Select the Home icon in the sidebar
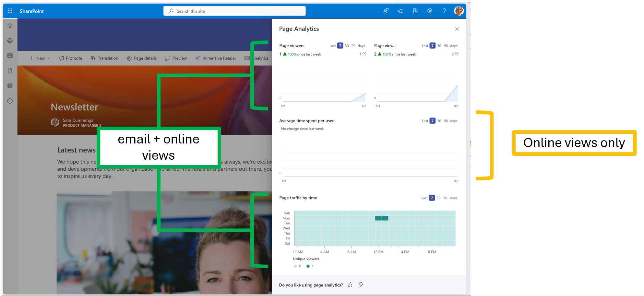 [10, 26]
